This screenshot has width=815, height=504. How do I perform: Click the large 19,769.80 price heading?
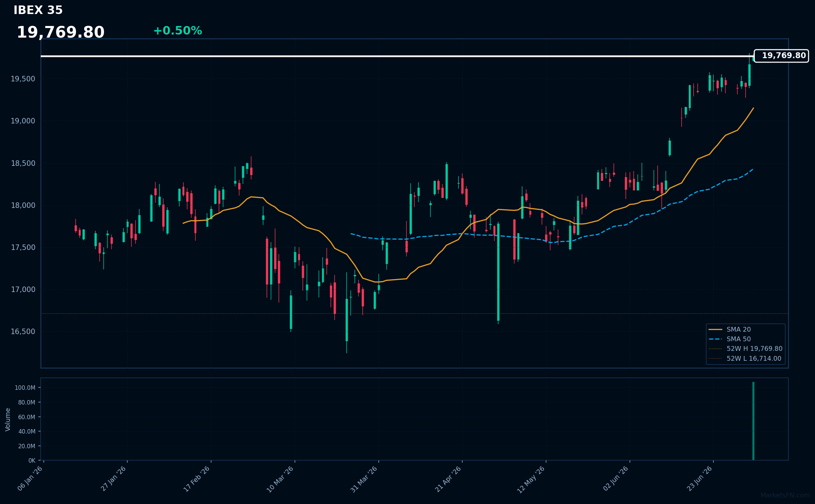click(61, 32)
